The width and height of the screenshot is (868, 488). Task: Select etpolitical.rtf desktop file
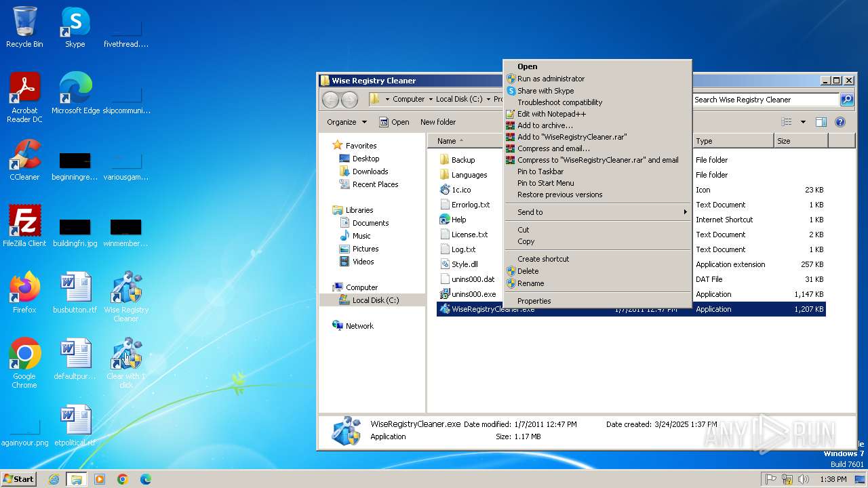[75, 426]
